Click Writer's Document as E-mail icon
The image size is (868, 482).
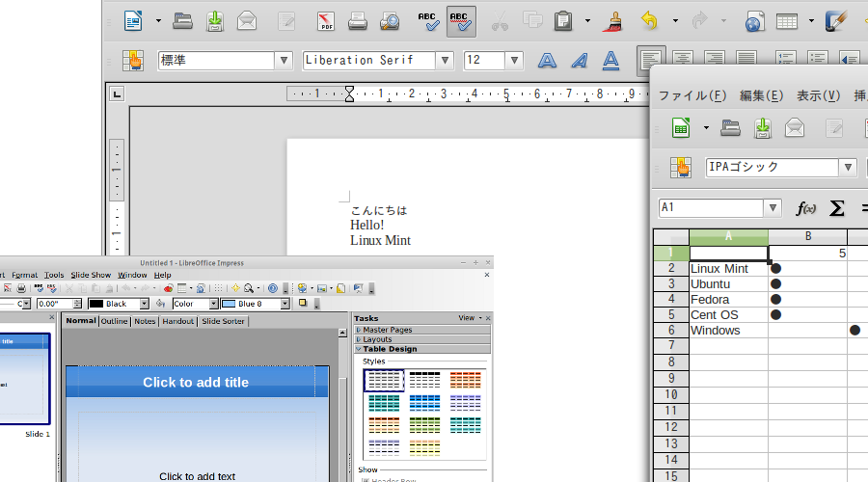(x=247, y=21)
